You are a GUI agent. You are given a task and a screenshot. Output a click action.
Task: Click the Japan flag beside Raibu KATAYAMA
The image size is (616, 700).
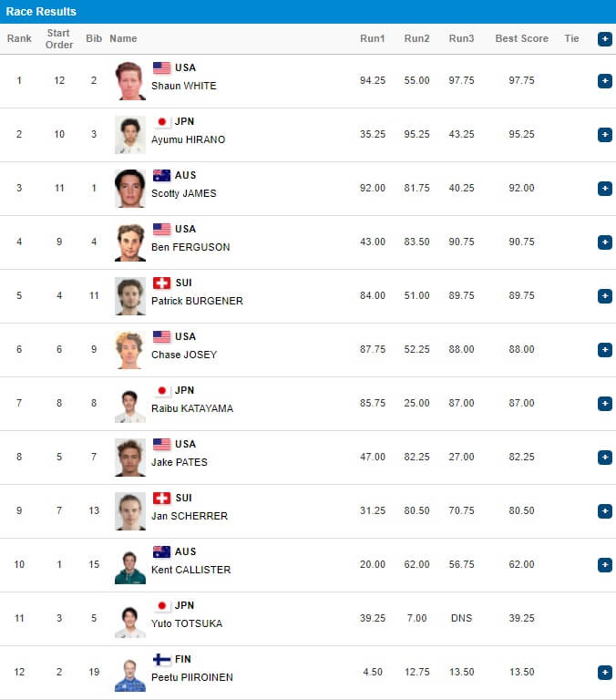pyautogui.click(x=161, y=390)
